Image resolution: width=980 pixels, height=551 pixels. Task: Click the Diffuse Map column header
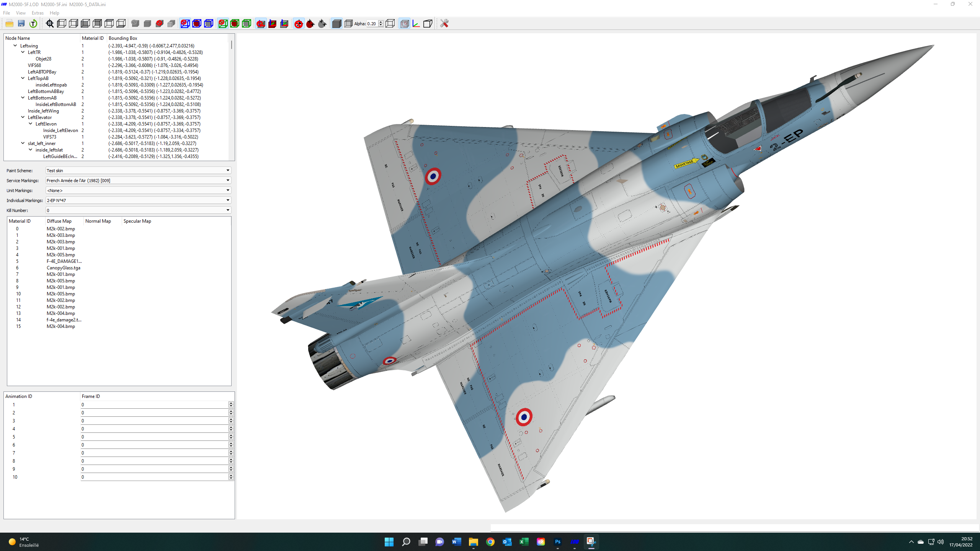[x=64, y=221]
